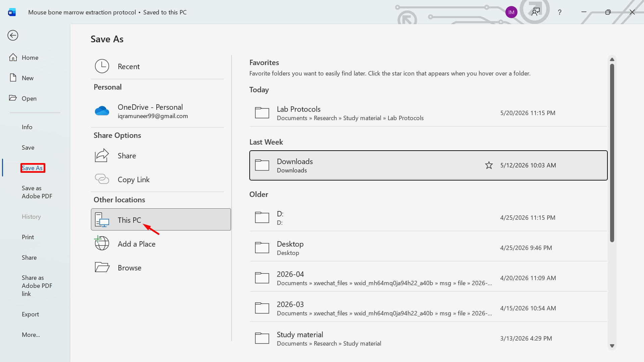Choose Share as Adobe PDF link
Viewport: 644px width, 362px height.
tap(37, 286)
